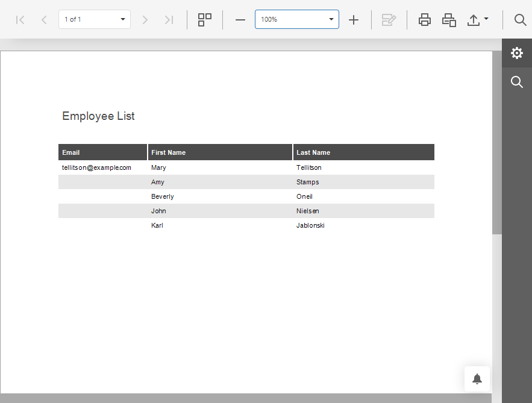Image resolution: width=532 pixels, height=403 pixels.
Task: Open the side panel search tab
Action: [x=517, y=82]
